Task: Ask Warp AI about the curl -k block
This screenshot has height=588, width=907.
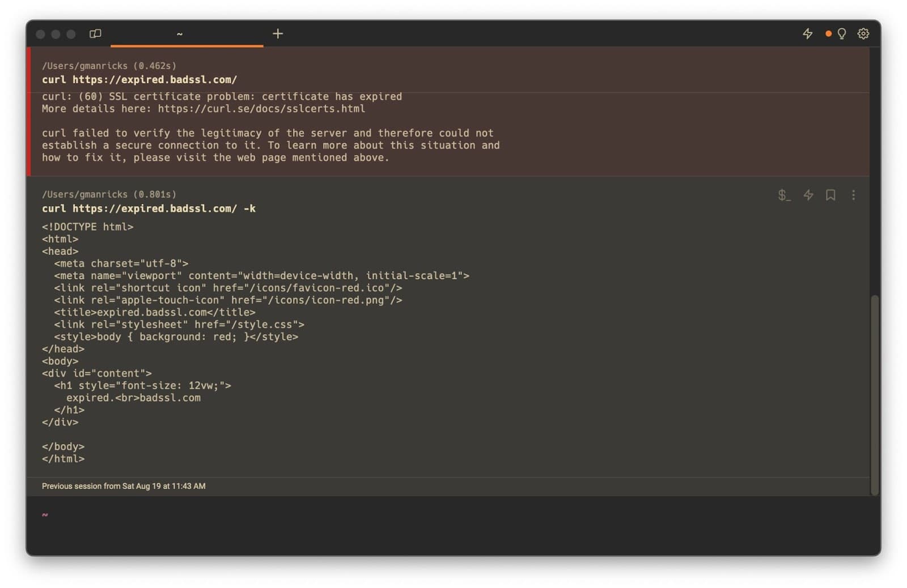Action: 808,195
